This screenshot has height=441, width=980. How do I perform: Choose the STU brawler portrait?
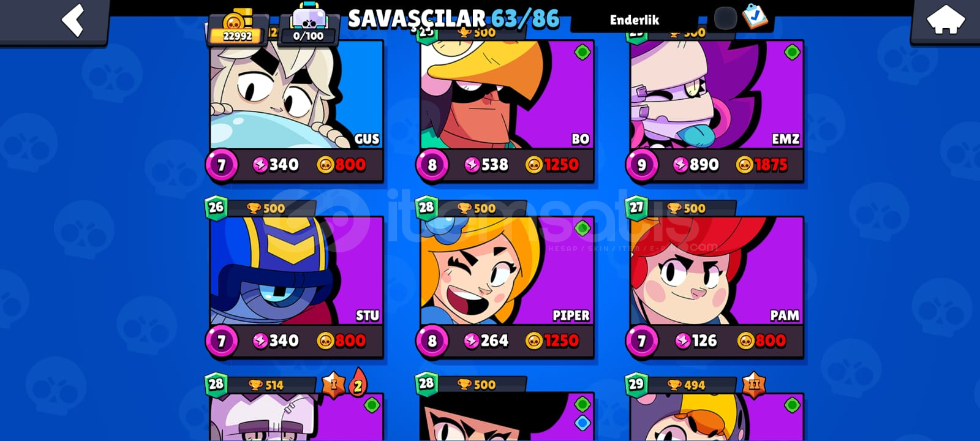pos(296,271)
